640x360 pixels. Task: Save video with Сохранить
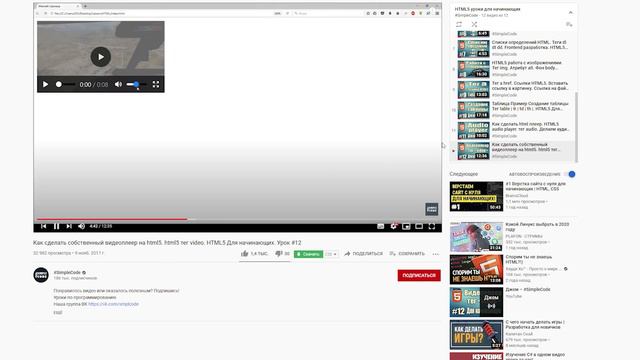407,253
